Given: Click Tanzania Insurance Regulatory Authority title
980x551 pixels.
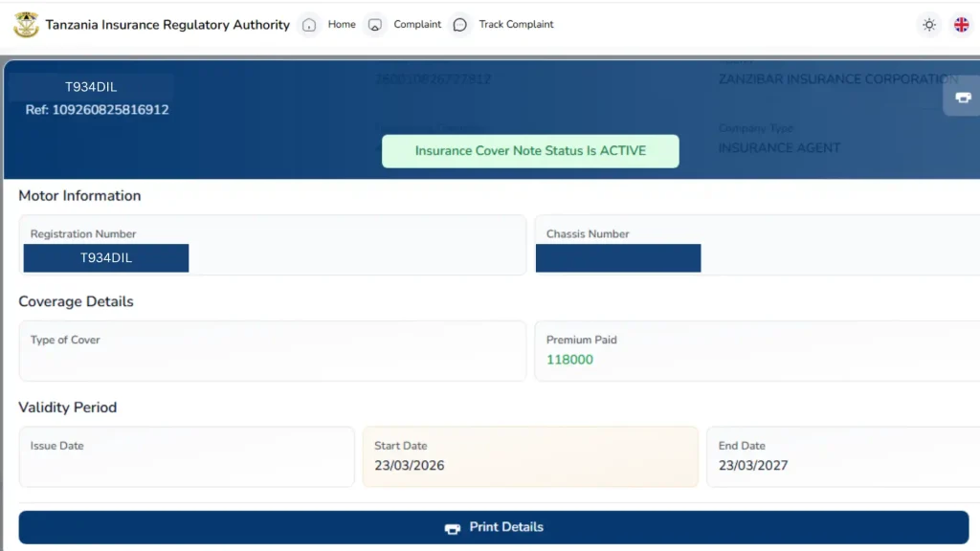Looking at the screenshot, I should tap(167, 24).
